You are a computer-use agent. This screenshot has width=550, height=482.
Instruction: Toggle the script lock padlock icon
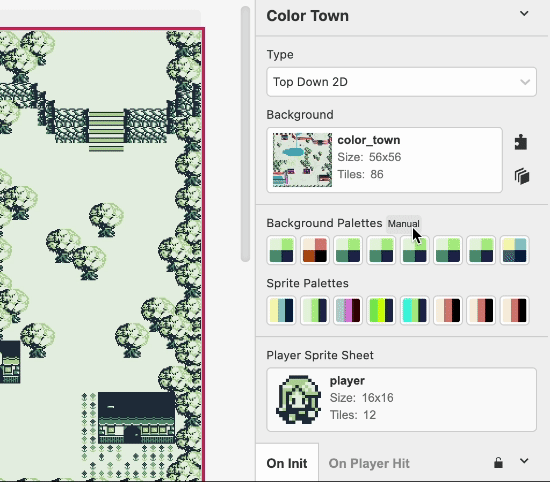(498, 463)
